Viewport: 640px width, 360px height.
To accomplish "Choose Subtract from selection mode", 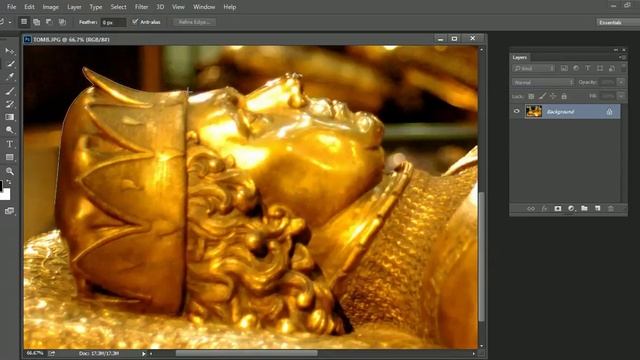I will point(49,22).
